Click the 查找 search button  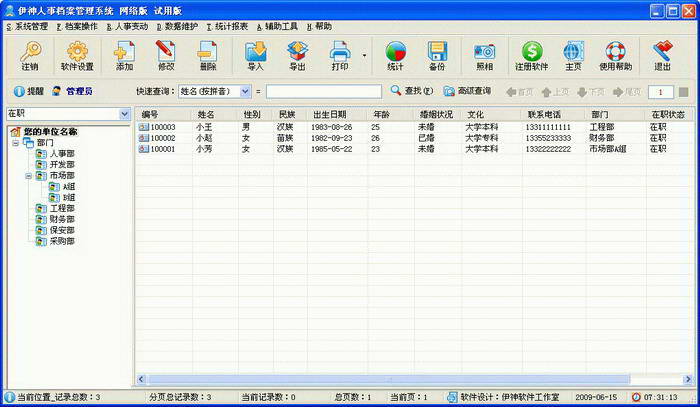[x=412, y=91]
